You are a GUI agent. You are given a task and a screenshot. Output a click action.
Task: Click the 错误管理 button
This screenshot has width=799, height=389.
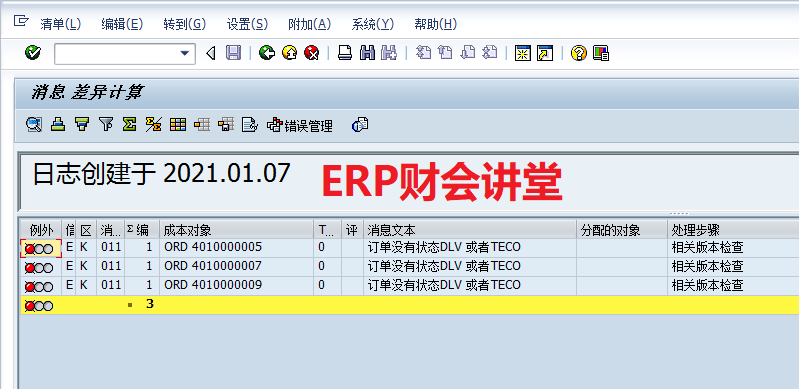coord(300,125)
